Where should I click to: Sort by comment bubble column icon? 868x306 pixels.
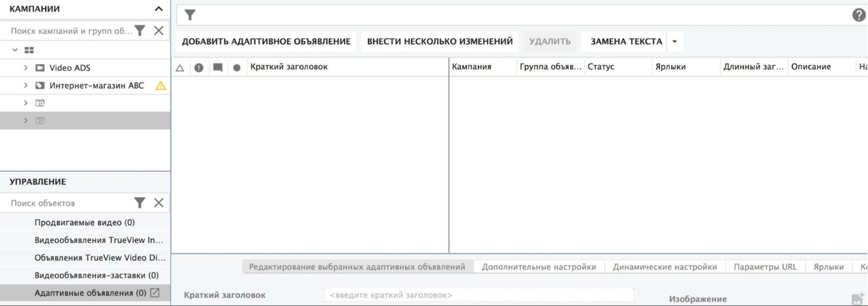(x=218, y=67)
